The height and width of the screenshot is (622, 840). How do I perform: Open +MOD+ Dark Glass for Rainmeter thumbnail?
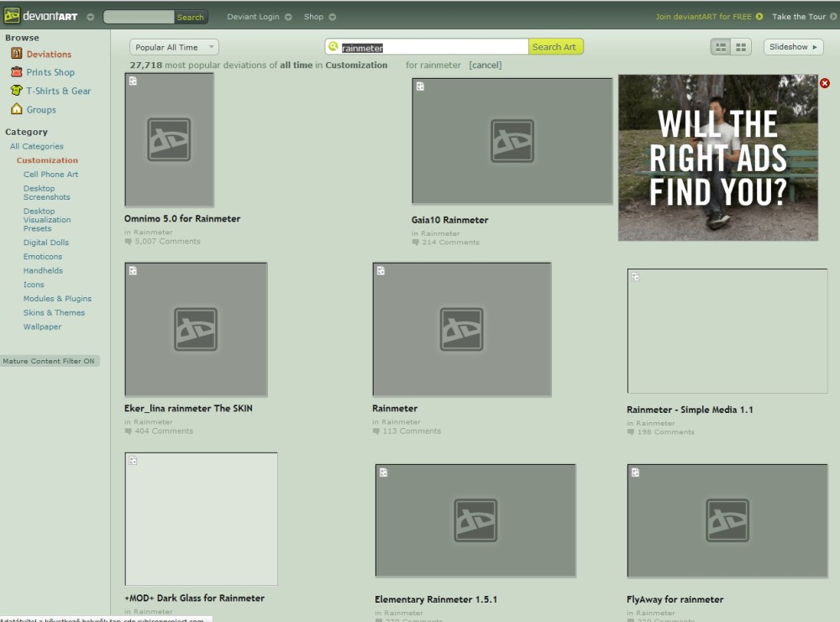[202, 520]
